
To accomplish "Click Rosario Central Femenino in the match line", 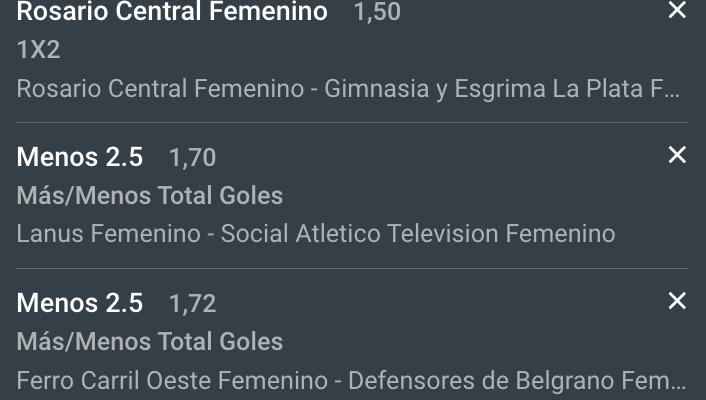I will tap(160, 88).
